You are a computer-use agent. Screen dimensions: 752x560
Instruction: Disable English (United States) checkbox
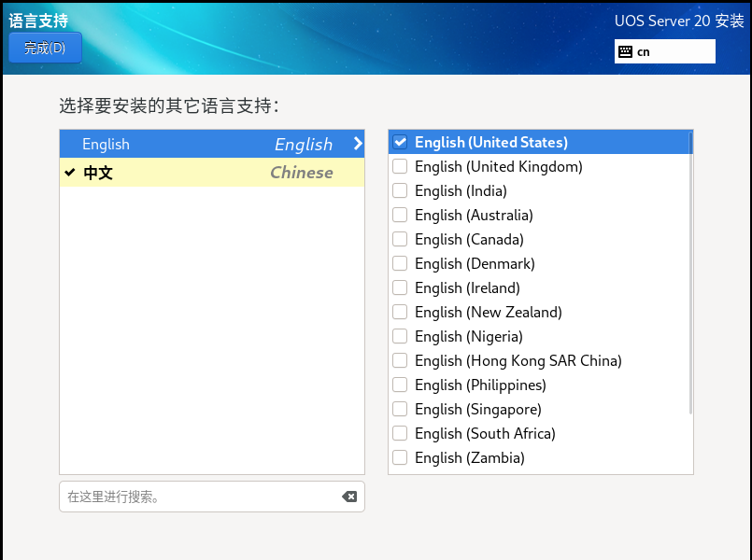[x=400, y=142]
